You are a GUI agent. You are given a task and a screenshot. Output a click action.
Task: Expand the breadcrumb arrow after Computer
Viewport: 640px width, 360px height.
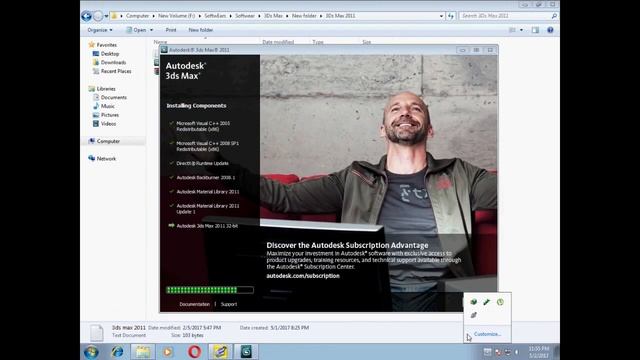point(154,16)
